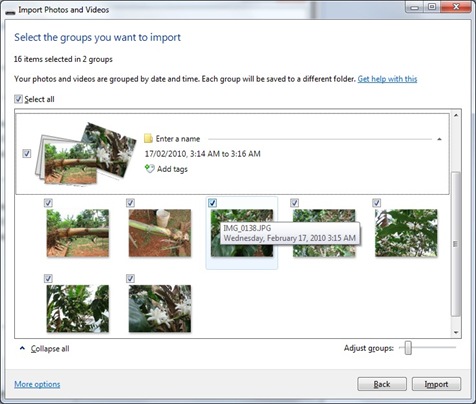The height and width of the screenshot is (404, 476).
Task: Uncheck the checkbox above the IMG_0138.JPG thumbnail
Action: (212, 203)
